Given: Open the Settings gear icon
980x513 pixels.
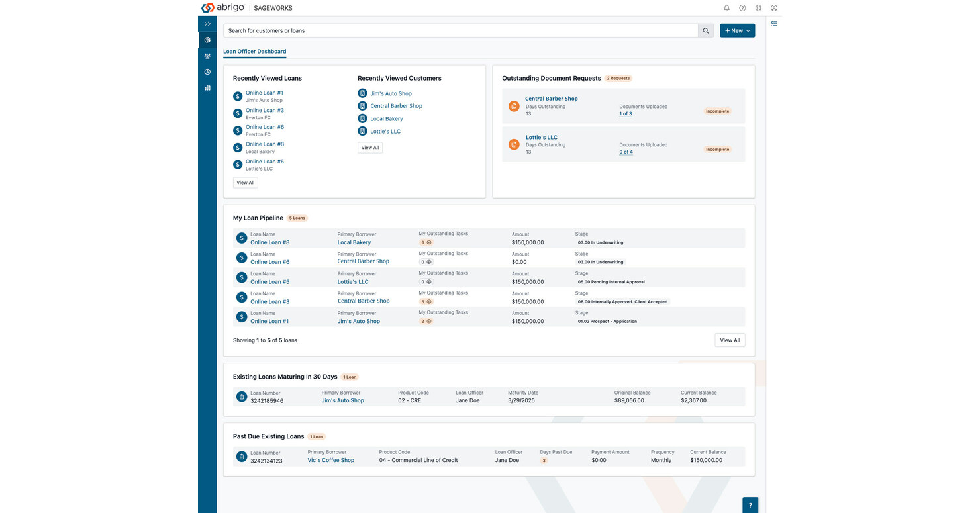Looking at the screenshot, I should (x=758, y=8).
